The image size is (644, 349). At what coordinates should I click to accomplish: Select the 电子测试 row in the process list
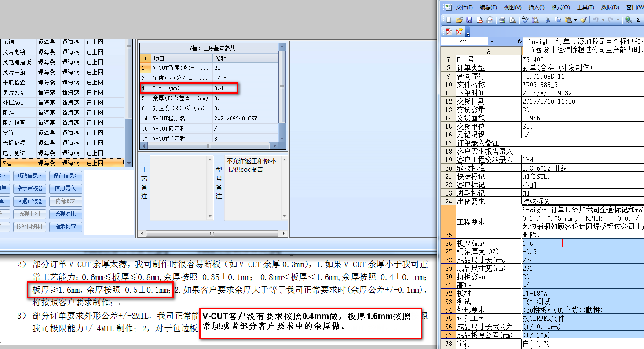62,153
